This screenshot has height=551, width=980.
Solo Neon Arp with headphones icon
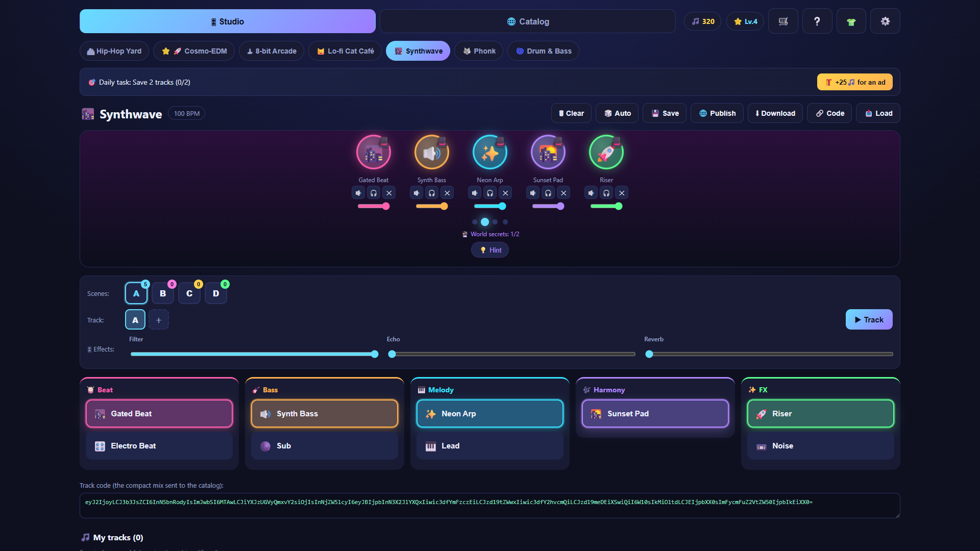point(490,193)
